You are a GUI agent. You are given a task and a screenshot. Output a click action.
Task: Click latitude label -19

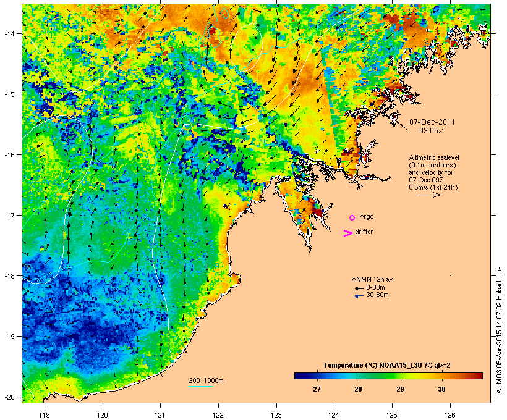[9, 337]
